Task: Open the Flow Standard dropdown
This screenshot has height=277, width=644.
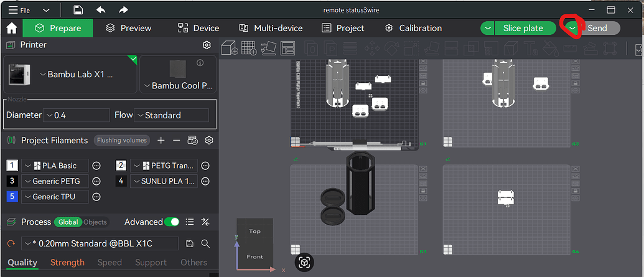Action: point(172,115)
